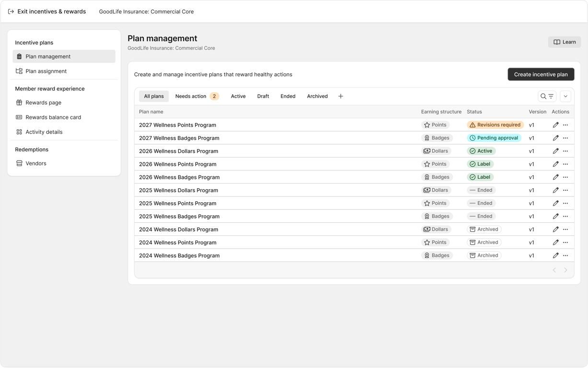The width and height of the screenshot is (588, 368).
Task: Edit the 2024 Wellness Badges Program plan
Action: coord(555,255)
